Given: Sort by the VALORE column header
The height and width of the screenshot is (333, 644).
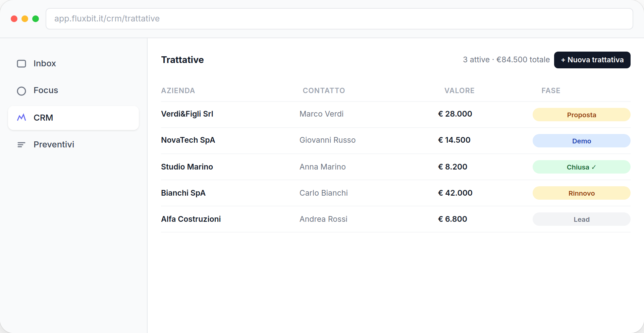Looking at the screenshot, I should [x=459, y=90].
